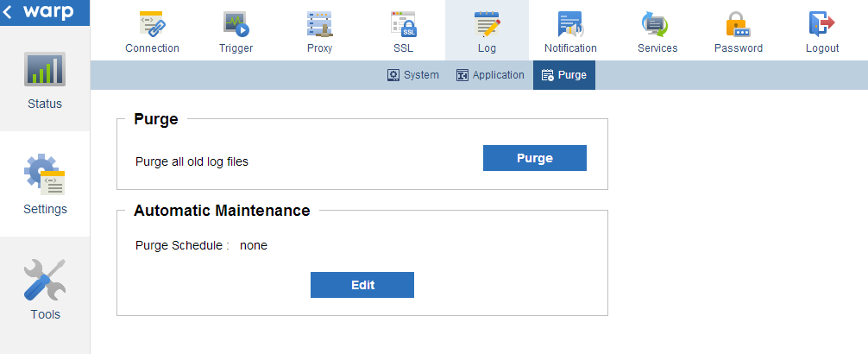The image size is (868, 354).
Task: Open Settings from the gear icon
Action: click(45, 174)
